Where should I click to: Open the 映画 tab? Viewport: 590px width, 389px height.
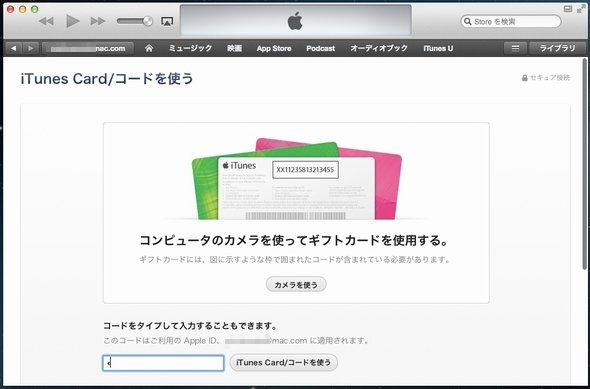coord(234,48)
